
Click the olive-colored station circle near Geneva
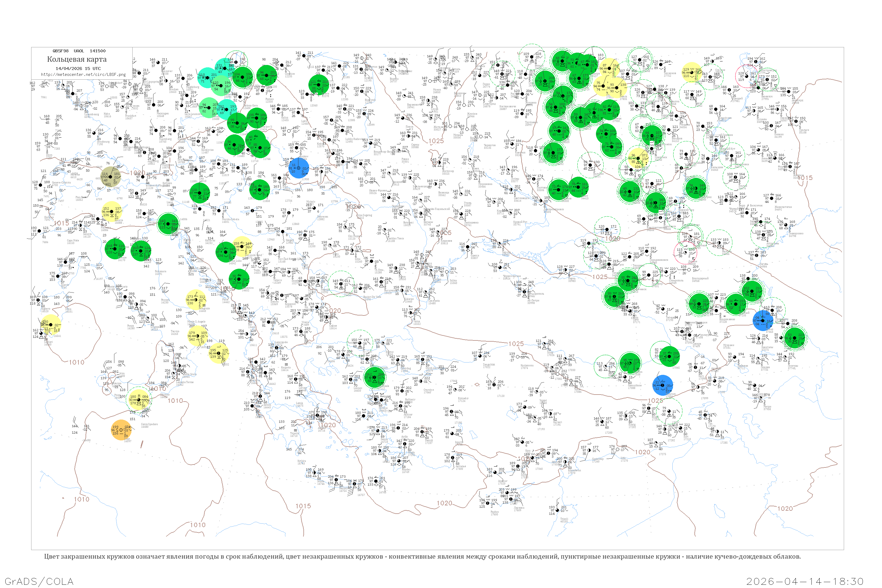pyautogui.click(x=111, y=177)
